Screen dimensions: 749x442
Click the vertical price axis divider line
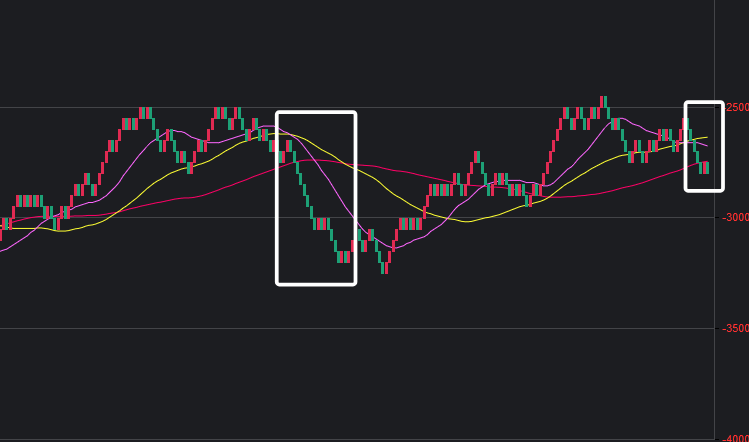tap(714, 300)
